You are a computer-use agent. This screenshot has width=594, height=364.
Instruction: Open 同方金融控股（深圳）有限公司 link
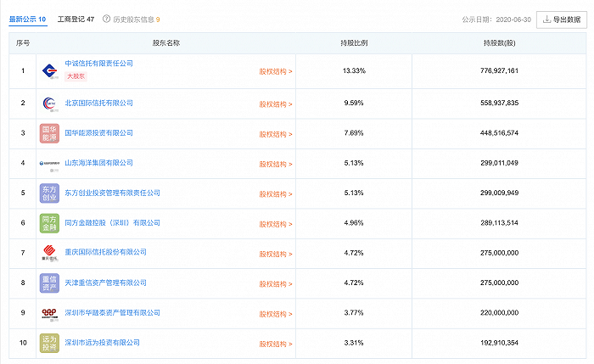(113, 222)
